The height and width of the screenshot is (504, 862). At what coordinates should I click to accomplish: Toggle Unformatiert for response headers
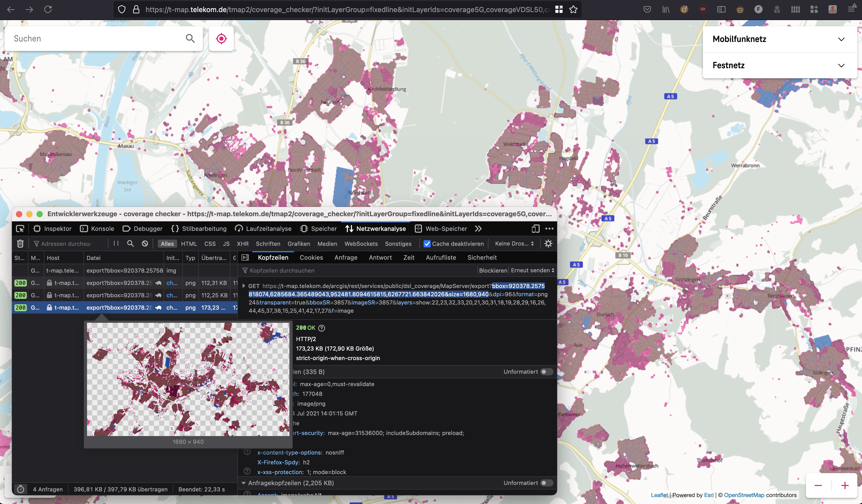click(546, 372)
